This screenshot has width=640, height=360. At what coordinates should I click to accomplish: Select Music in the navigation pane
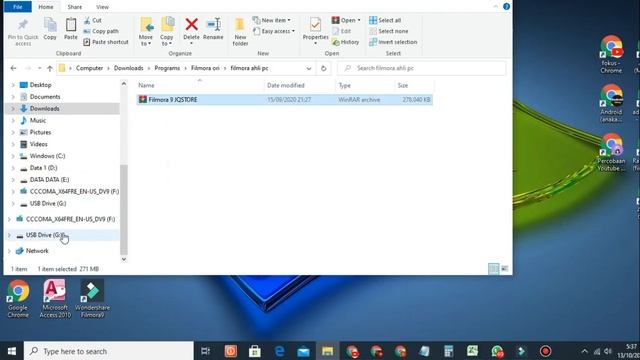pos(38,120)
